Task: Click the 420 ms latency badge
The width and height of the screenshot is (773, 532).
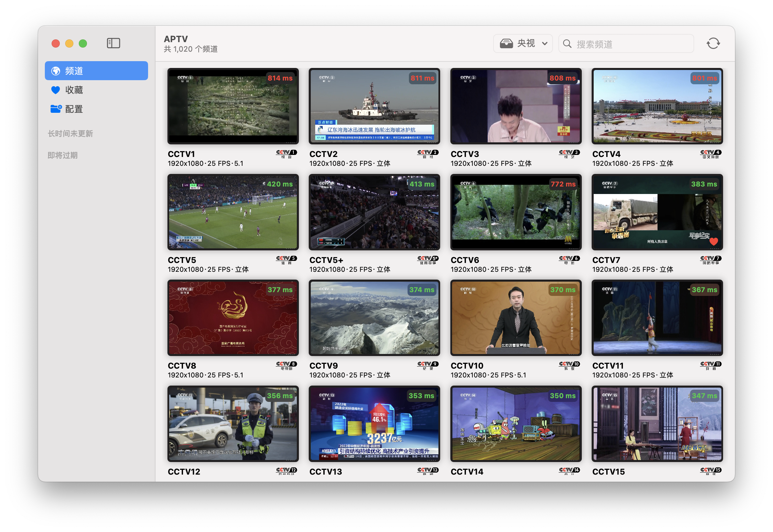Action: [280, 184]
